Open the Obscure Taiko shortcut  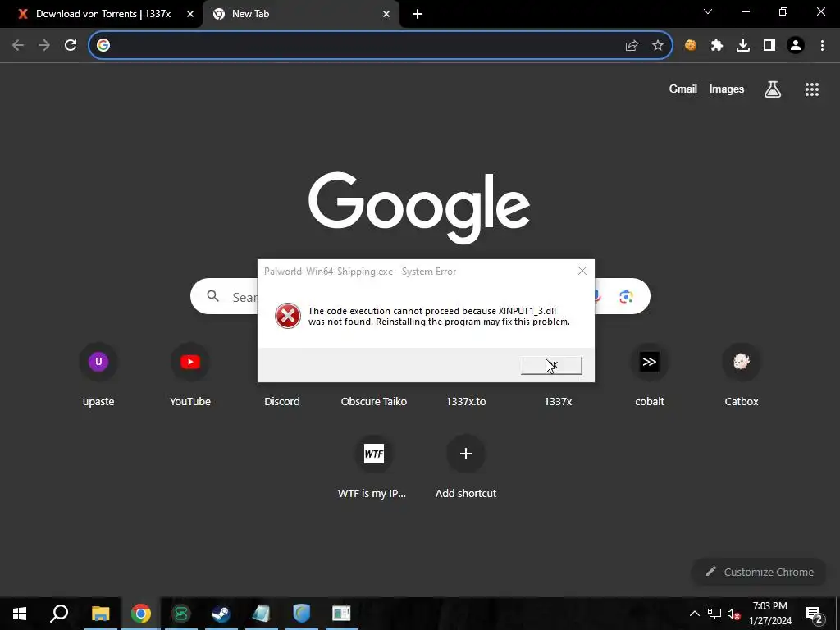coord(374,401)
